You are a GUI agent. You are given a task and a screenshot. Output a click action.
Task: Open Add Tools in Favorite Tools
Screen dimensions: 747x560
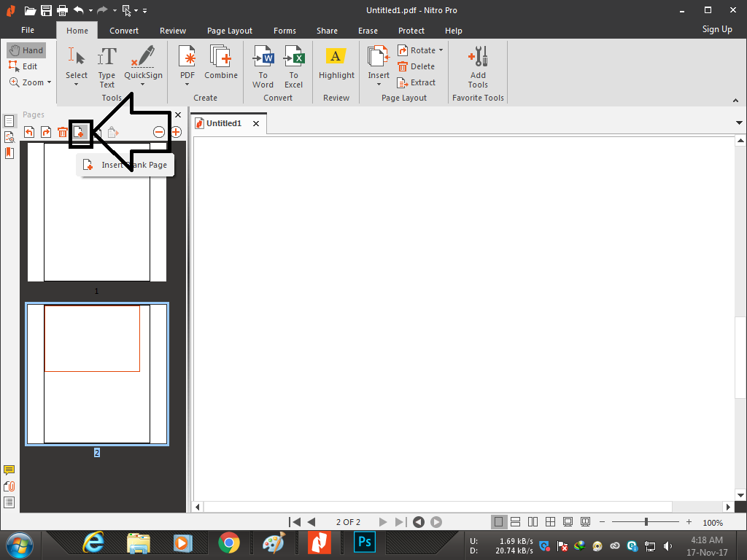tap(478, 66)
